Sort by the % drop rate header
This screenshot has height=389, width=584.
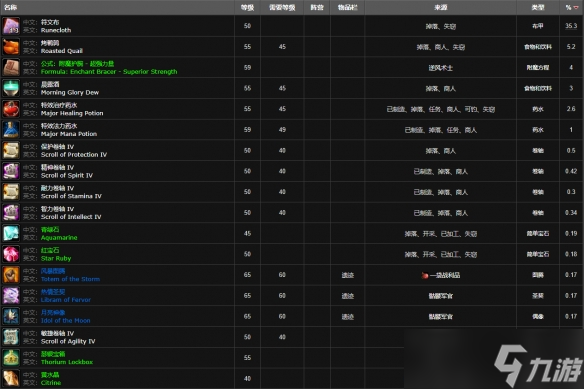572,7
